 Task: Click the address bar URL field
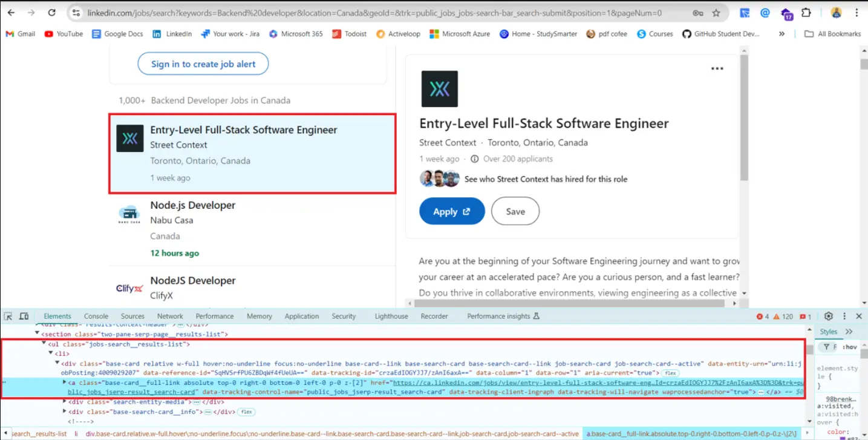click(x=375, y=13)
